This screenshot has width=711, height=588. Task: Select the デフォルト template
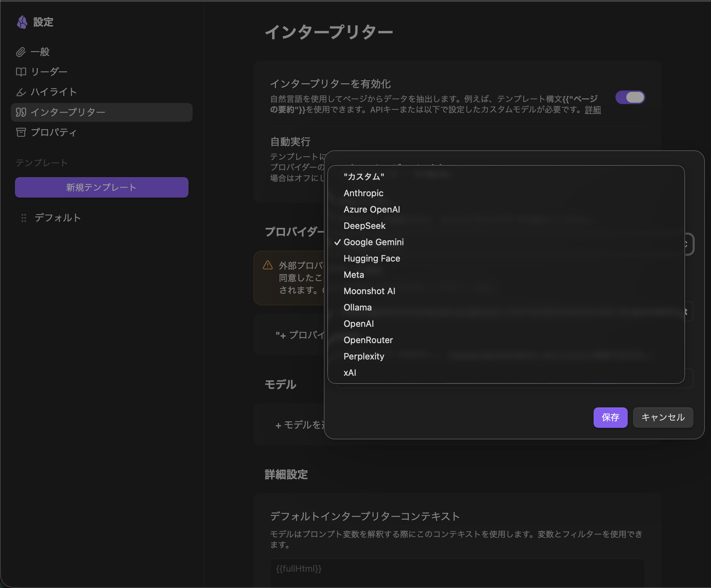[102, 218]
